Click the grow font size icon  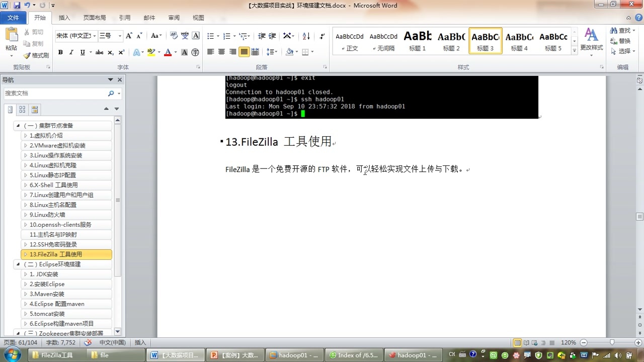click(x=129, y=36)
